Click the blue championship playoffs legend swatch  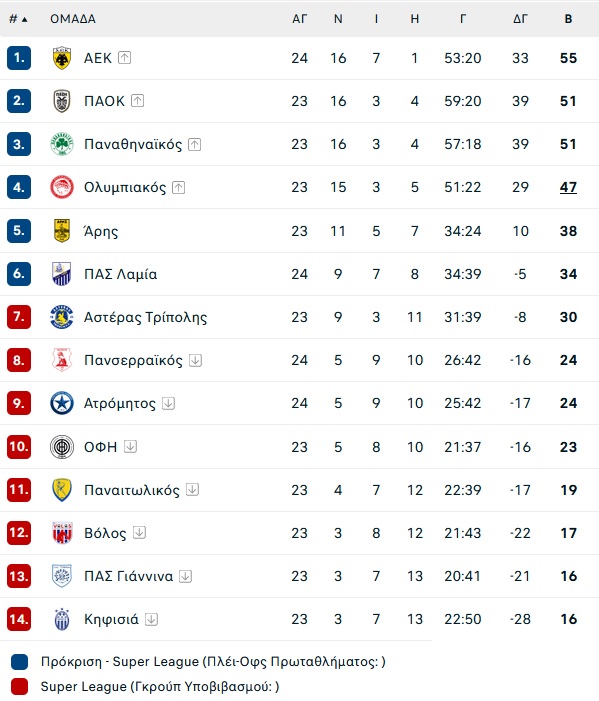(19, 662)
